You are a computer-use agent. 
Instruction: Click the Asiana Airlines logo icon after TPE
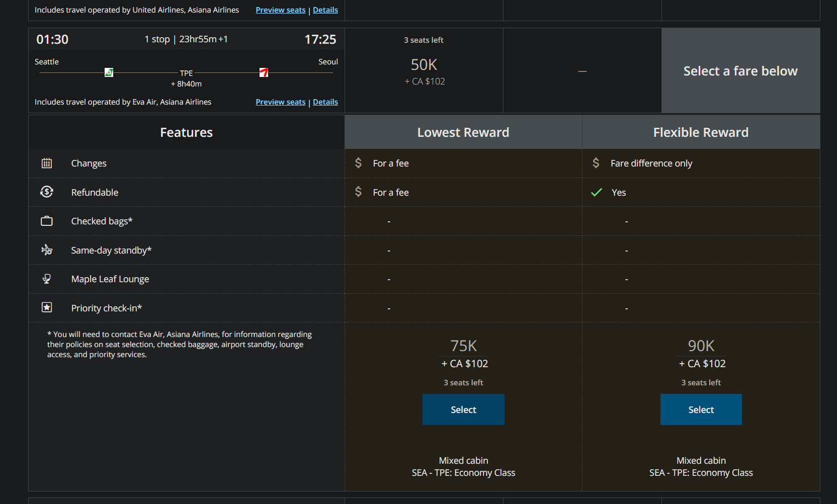click(x=264, y=72)
